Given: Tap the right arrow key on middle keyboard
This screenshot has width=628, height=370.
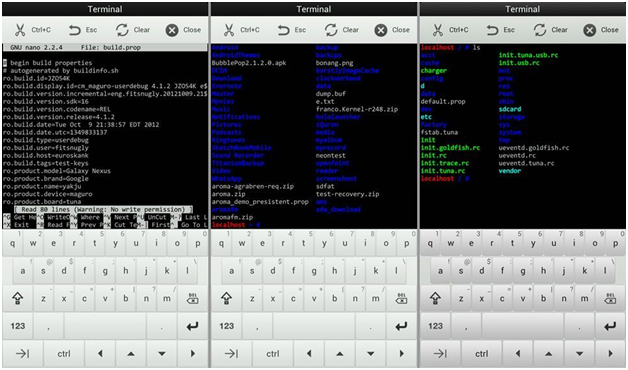Looking at the screenshot, I should click(401, 354).
